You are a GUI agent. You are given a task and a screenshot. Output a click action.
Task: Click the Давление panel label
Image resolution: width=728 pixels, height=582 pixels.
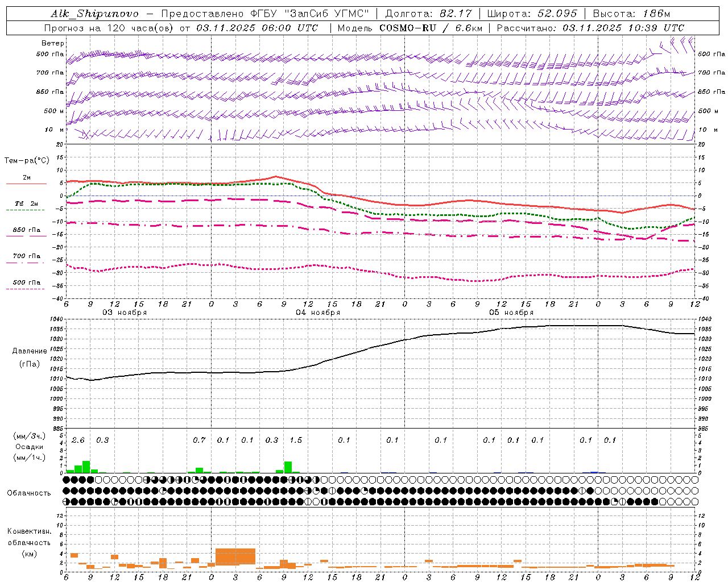point(30,351)
